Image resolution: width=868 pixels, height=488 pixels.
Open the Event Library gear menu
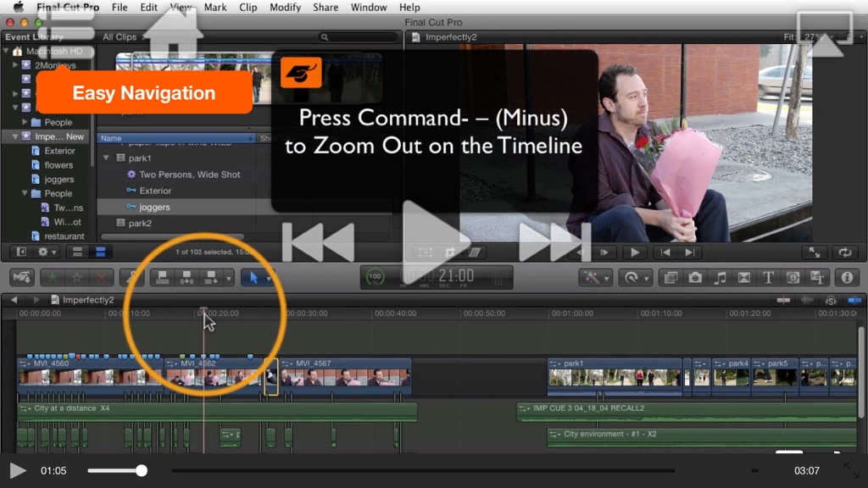[x=46, y=252]
